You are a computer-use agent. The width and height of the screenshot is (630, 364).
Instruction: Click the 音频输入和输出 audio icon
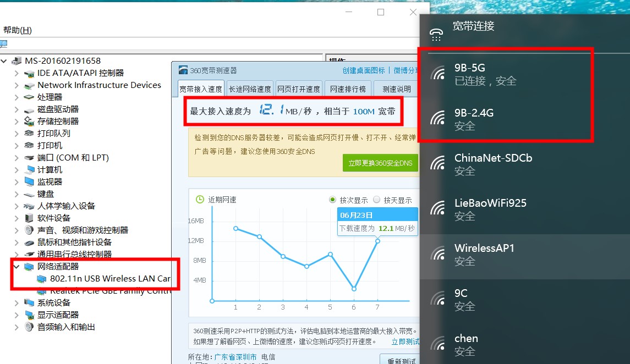(x=29, y=327)
